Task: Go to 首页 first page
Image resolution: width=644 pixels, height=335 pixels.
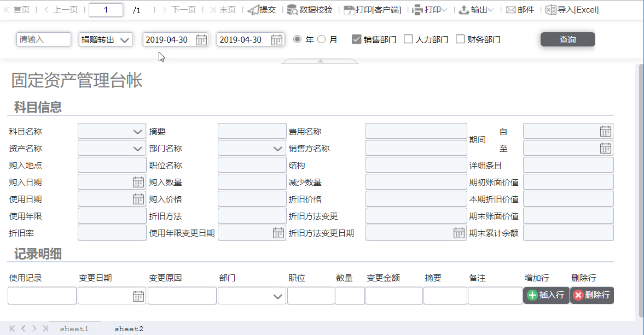Action: [17, 10]
